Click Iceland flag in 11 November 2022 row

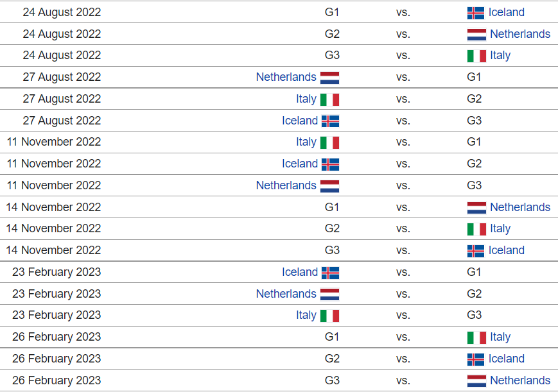click(x=330, y=164)
